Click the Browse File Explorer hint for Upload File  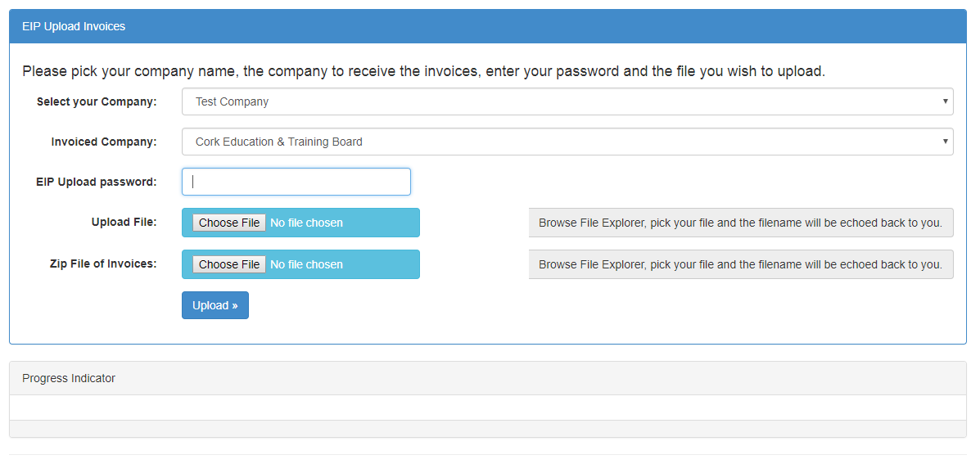pyautogui.click(x=741, y=223)
